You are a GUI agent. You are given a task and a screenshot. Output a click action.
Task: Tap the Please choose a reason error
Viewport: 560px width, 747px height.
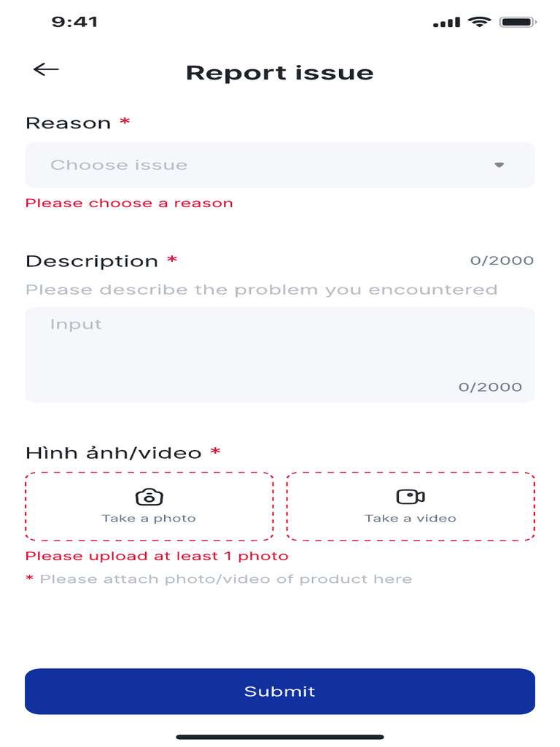click(129, 204)
